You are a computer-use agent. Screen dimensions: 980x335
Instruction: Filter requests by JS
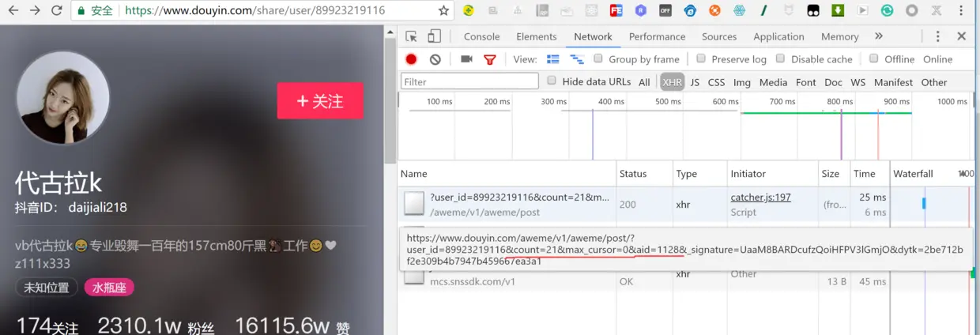pos(695,82)
